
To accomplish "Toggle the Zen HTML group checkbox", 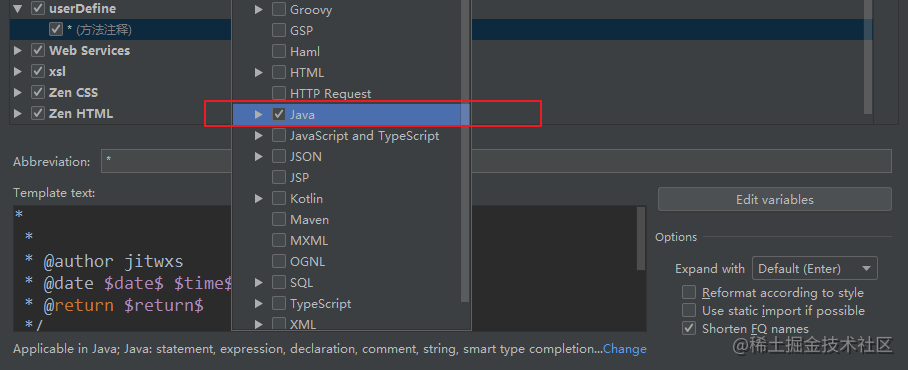I will tap(38, 113).
